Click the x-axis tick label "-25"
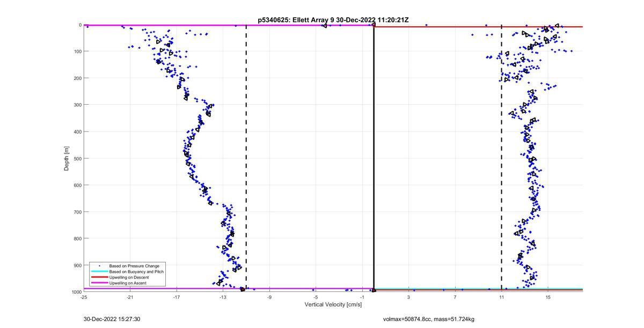The image size is (644, 328). 84,297
